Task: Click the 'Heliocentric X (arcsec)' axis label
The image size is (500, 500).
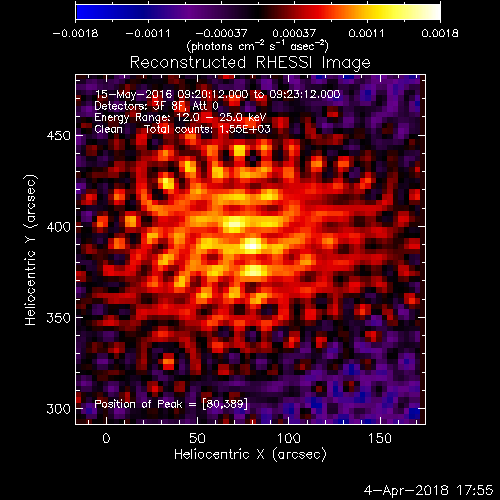Action: (250, 454)
